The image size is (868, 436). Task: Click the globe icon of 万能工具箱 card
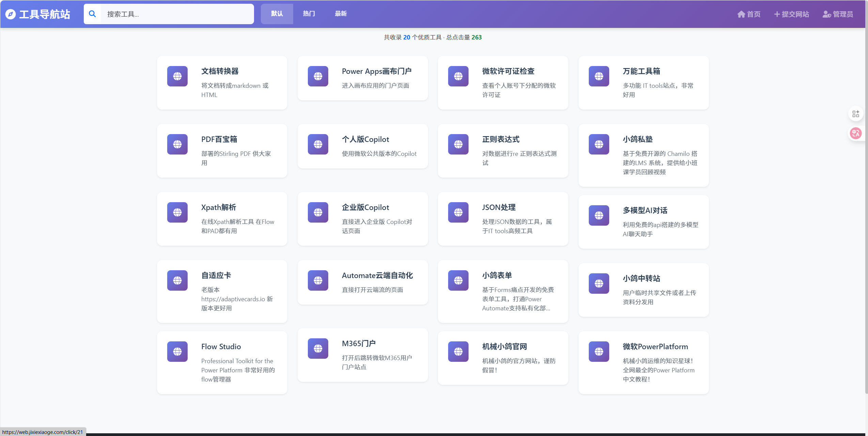599,76
